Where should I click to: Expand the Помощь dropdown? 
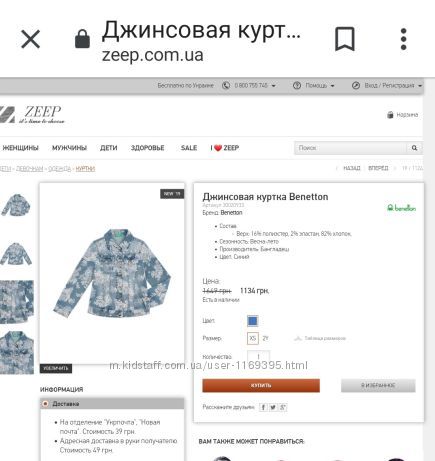coord(332,86)
